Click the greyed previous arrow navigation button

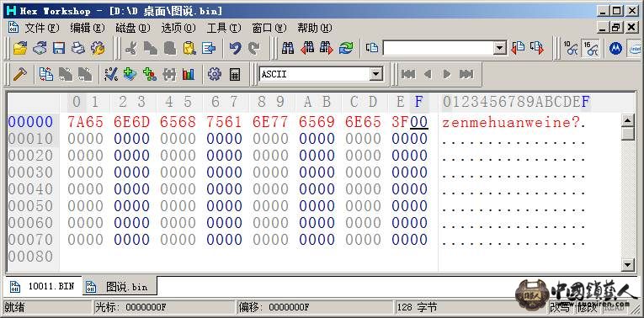point(428,74)
